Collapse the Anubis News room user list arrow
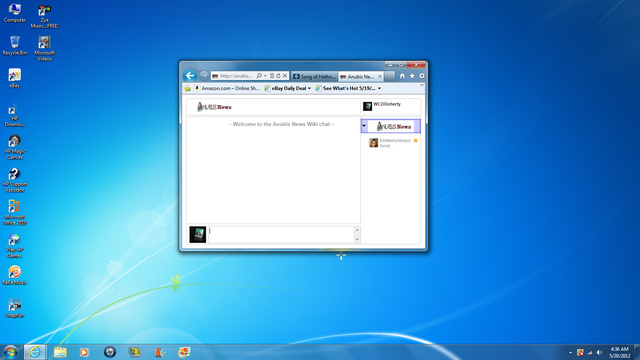This screenshot has width=640, height=360. click(x=364, y=126)
